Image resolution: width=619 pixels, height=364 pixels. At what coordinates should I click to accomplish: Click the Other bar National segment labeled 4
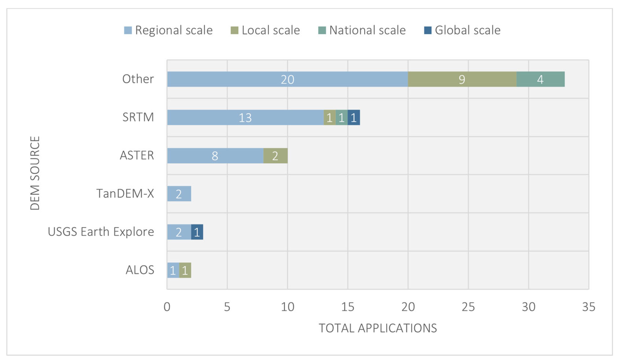point(540,79)
